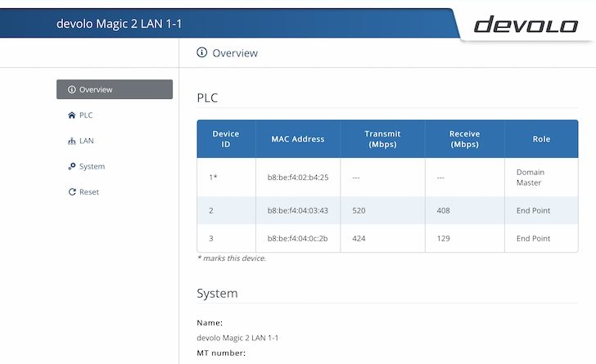This screenshot has width=596, height=364.
Task: Click the LAN network icon
Action: [x=71, y=141]
